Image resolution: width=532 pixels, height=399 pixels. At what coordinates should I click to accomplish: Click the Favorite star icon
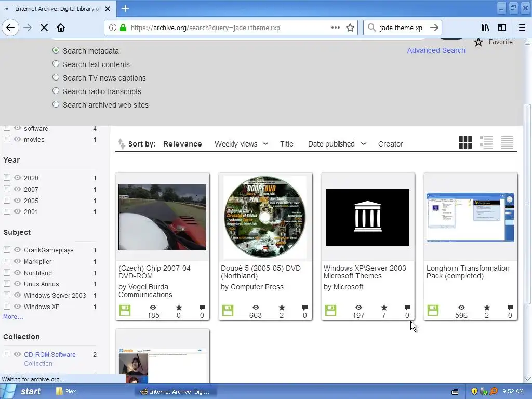478,42
